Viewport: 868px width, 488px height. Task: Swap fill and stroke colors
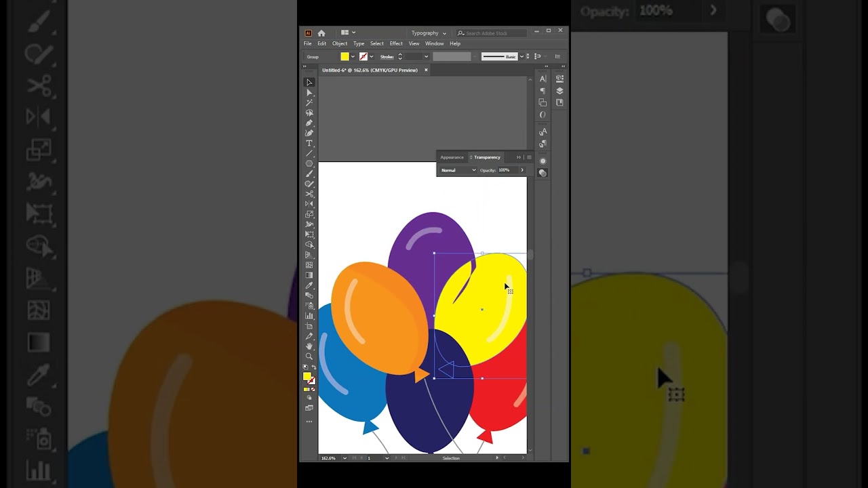pyautogui.click(x=313, y=367)
